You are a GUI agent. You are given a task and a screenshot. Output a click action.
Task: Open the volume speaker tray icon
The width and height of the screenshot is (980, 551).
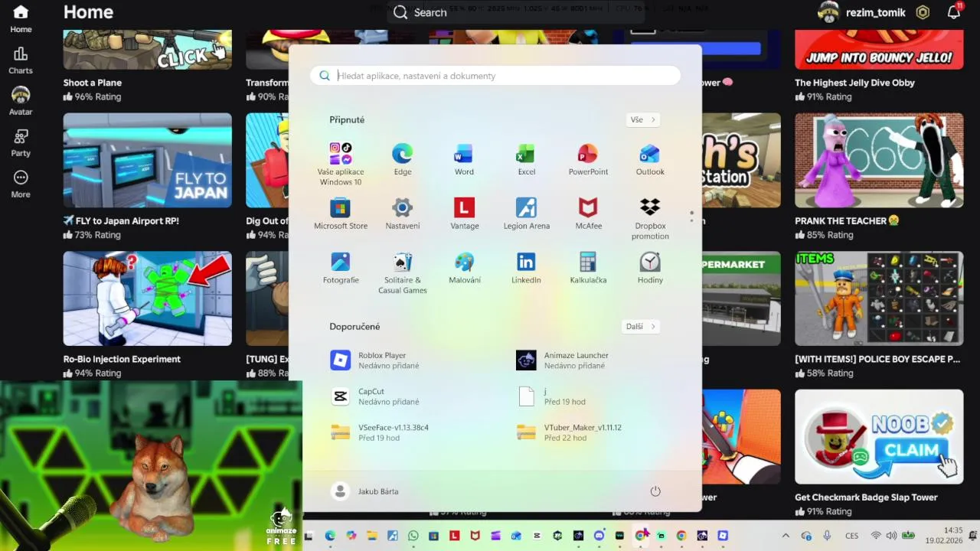pyautogui.click(x=891, y=536)
